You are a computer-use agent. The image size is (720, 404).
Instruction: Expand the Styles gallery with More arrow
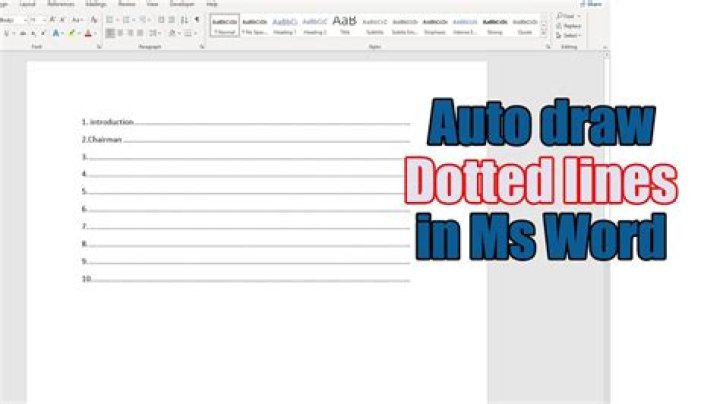coord(544,34)
